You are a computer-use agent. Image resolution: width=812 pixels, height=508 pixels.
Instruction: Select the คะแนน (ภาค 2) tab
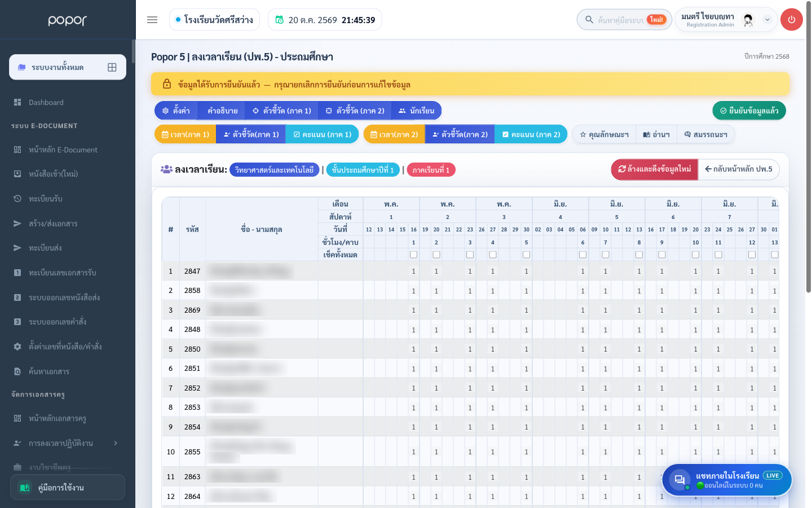tap(531, 134)
